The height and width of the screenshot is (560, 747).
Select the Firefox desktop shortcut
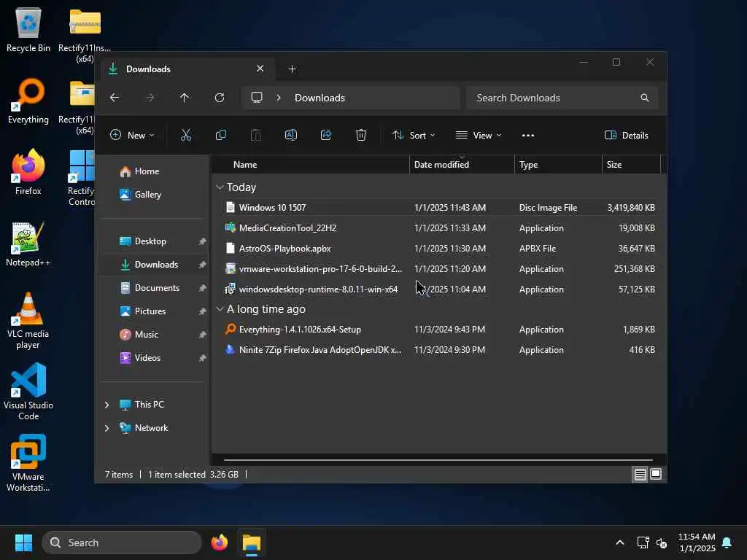(28, 172)
